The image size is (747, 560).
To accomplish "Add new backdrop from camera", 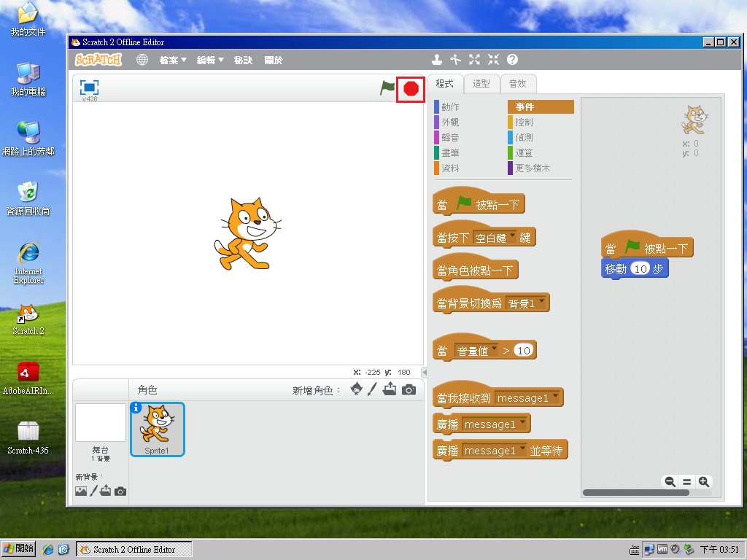I will (x=120, y=491).
